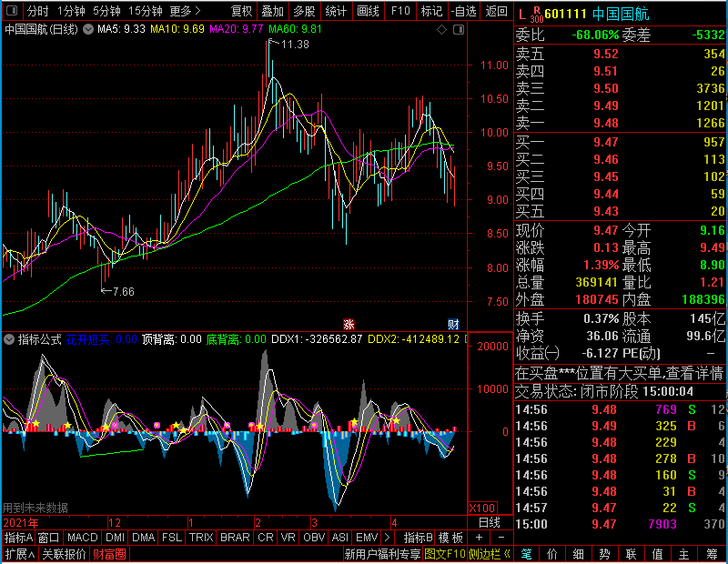
Task: Open 画线 drawing tools
Action: coord(368,11)
